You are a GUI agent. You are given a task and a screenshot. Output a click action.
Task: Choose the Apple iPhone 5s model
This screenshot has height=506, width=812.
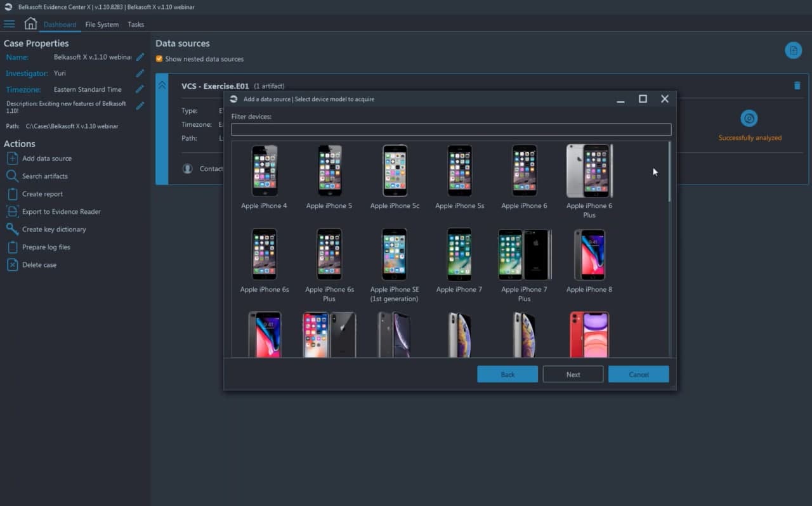tap(459, 177)
